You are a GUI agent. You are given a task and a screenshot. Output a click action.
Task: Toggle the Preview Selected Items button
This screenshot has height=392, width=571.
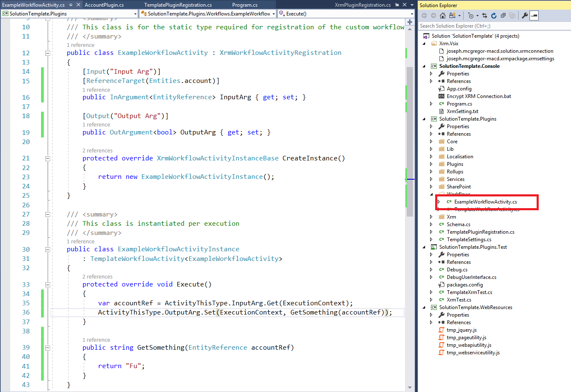pos(534,15)
